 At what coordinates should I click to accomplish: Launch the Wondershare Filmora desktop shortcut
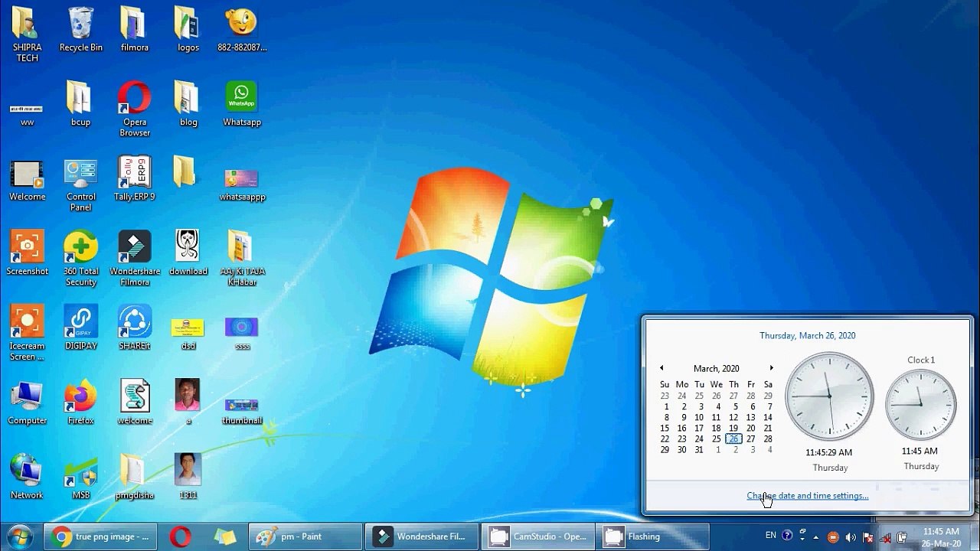coord(134,259)
